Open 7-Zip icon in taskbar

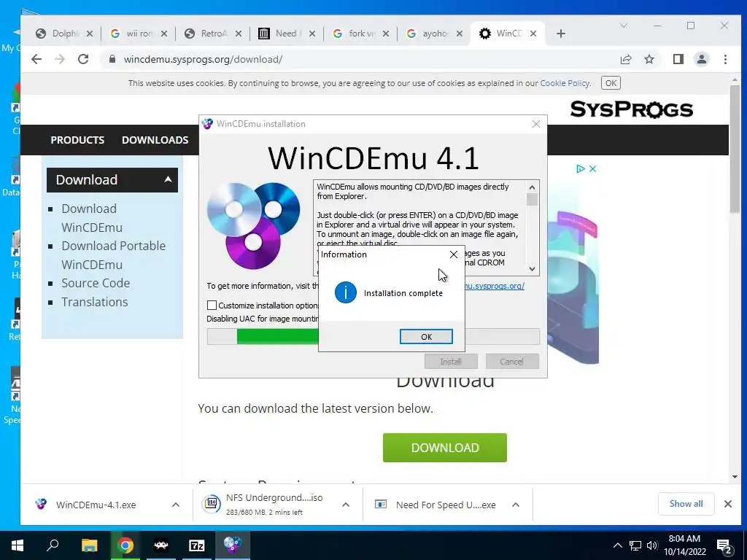pos(197,545)
